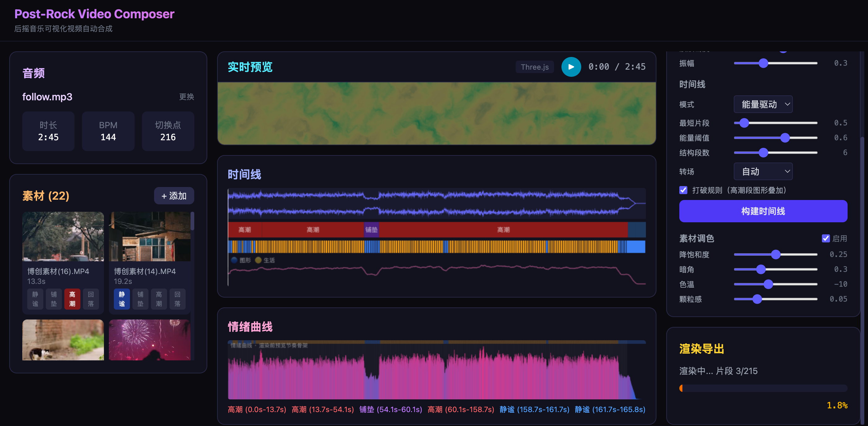Screen dimensions: 868x426
Task: Click the 生活 legend dot
Action: [258, 260]
